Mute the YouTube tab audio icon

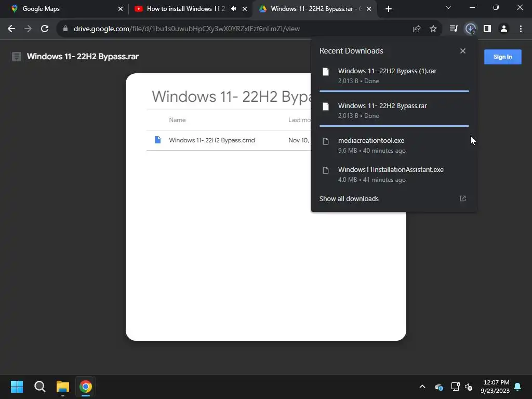pyautogui.click(x=233, y=9)
